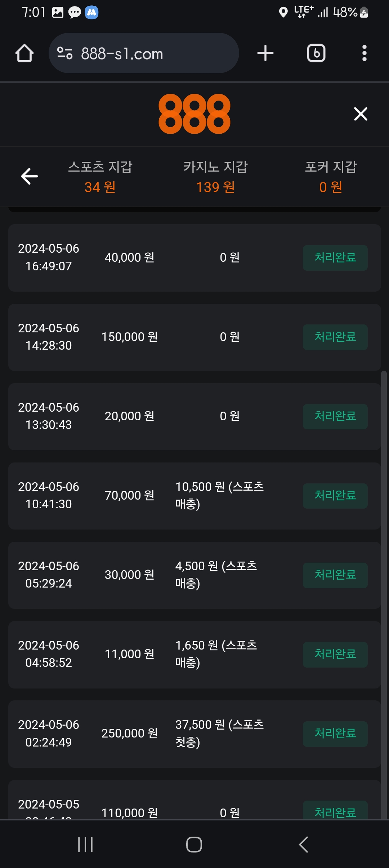The height and width of the screenshot is (868, 389).
Task: Tap 처리완료 badge for 40,000 원 entry
Action: click(335, 258)
